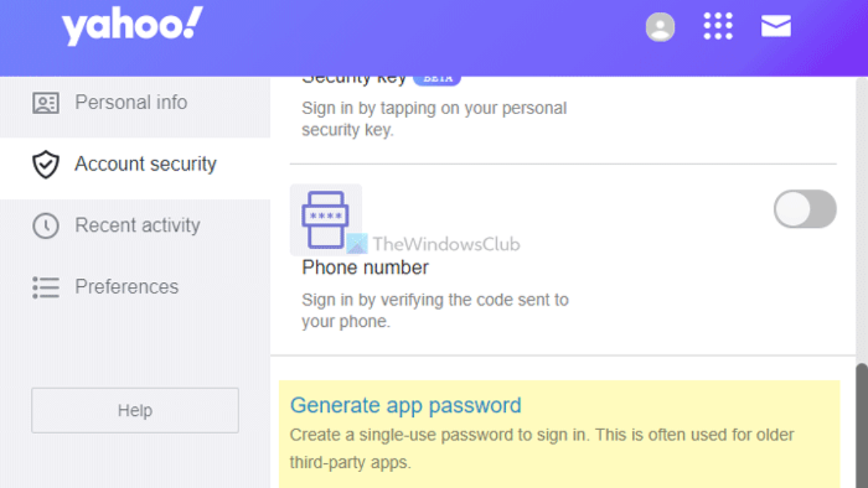Open Recent activity page
This screenshot has width=868, height=488.
point(137,226)
